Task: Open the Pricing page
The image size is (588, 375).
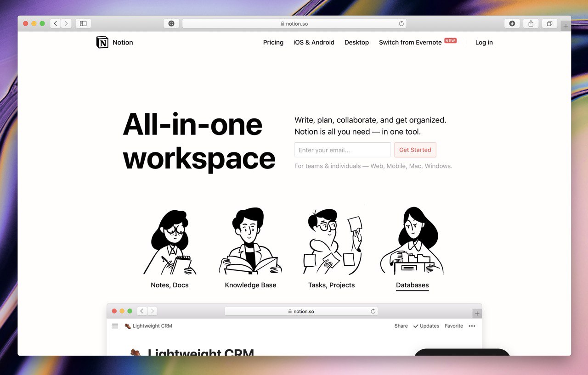Action: coord(273,42)
